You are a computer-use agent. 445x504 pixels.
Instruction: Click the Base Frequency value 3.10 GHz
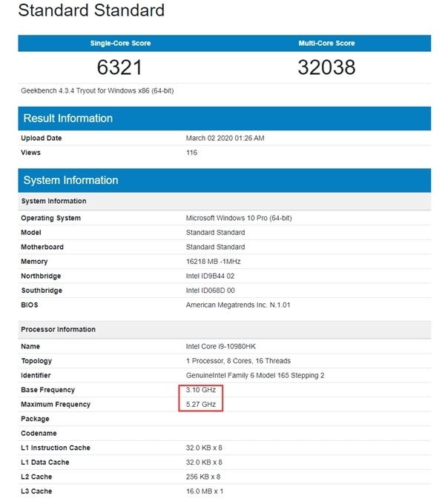click(x=202, y=390)
